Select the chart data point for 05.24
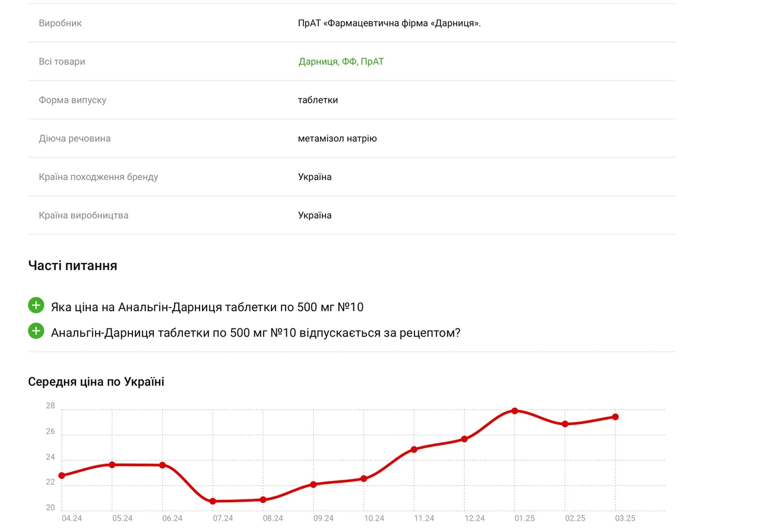The width and height of the screenshot is (772, 532). pyautogui.click(x=112, y=465)
